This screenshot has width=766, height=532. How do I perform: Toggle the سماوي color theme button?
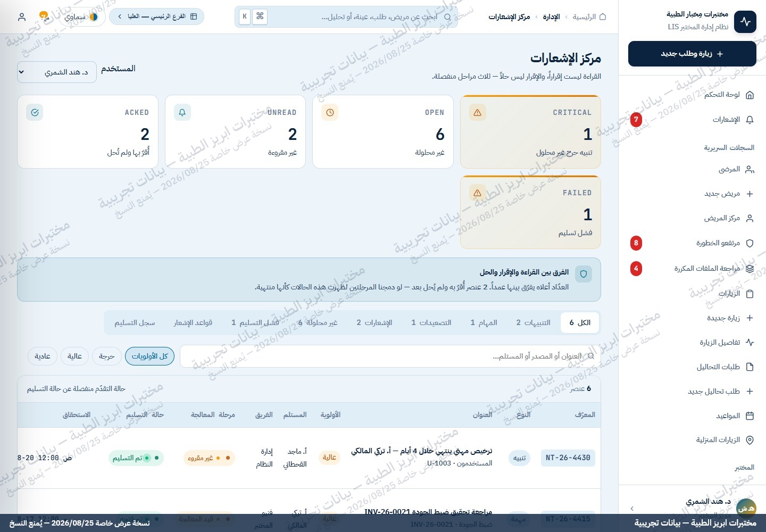point(81,17)
